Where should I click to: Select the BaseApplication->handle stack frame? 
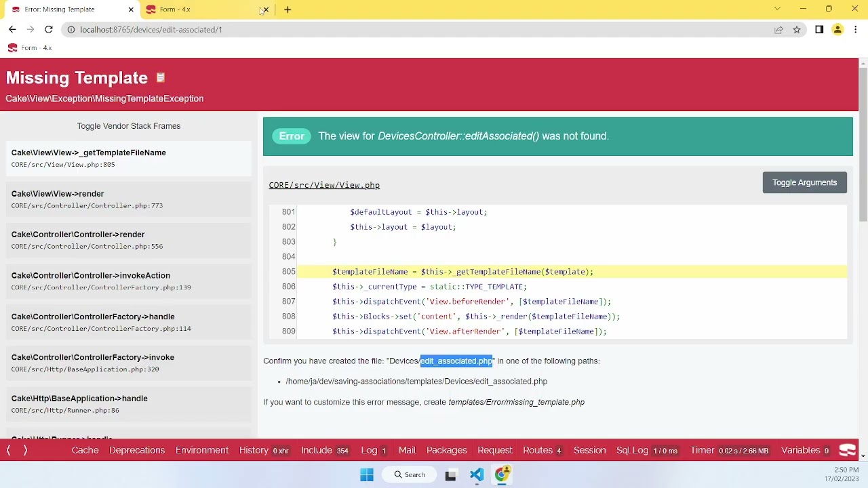[x=128, y=404]
